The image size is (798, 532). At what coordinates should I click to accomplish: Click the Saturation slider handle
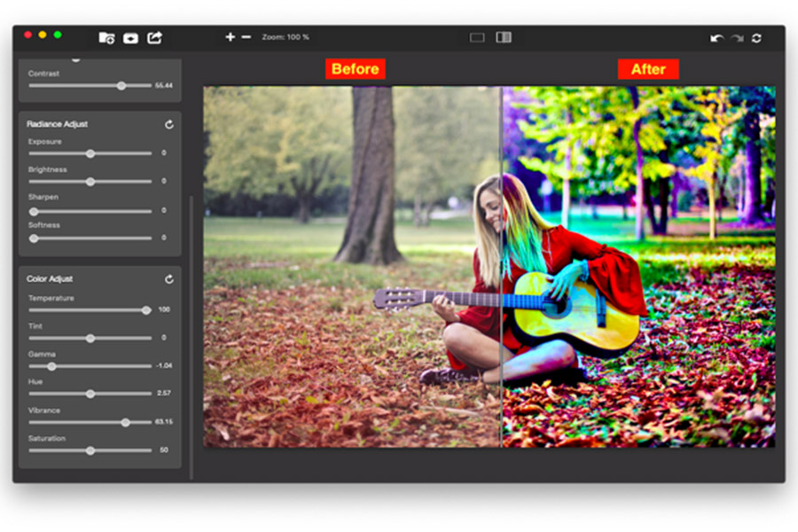click(x=90, y=450)
